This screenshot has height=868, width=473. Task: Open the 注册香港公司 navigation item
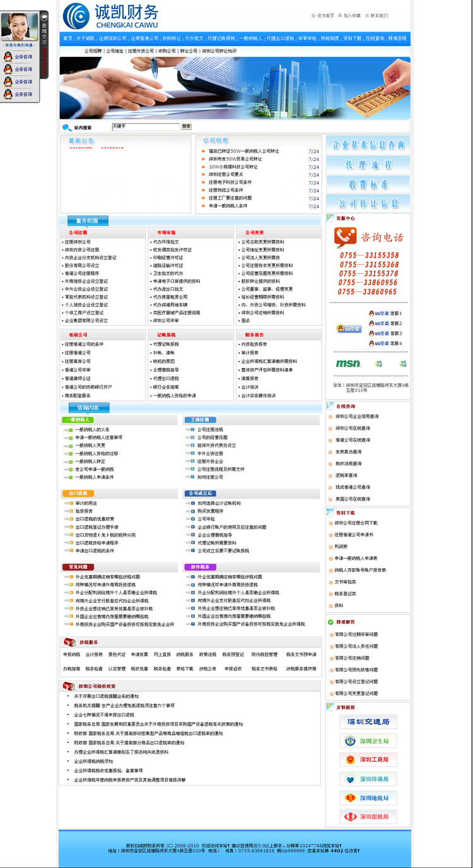[x=144, y=39]
